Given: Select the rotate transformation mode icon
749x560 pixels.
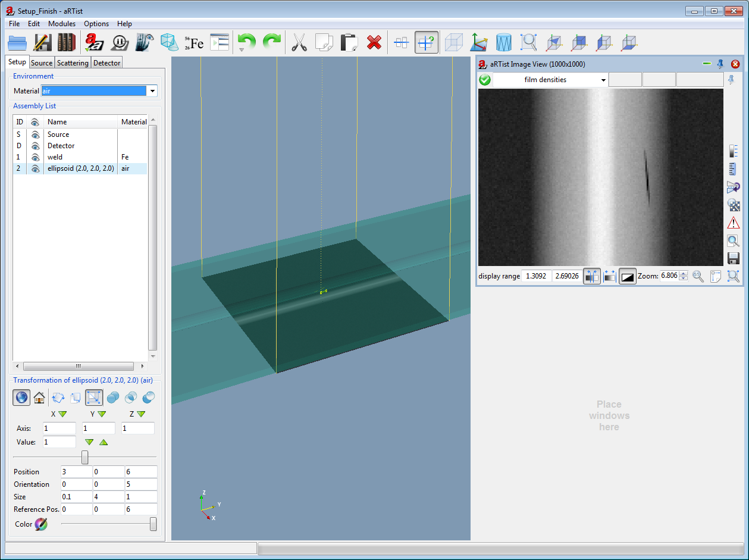Looking at the screenshot, I should point(58,398).
